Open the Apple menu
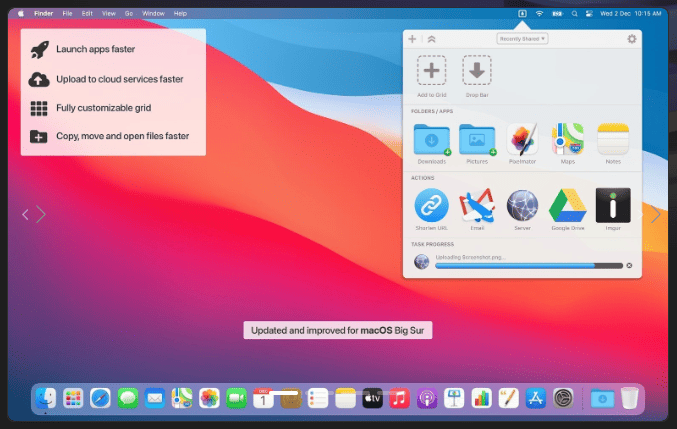This screenshot has height=429, width=677. tap(21, 13)
